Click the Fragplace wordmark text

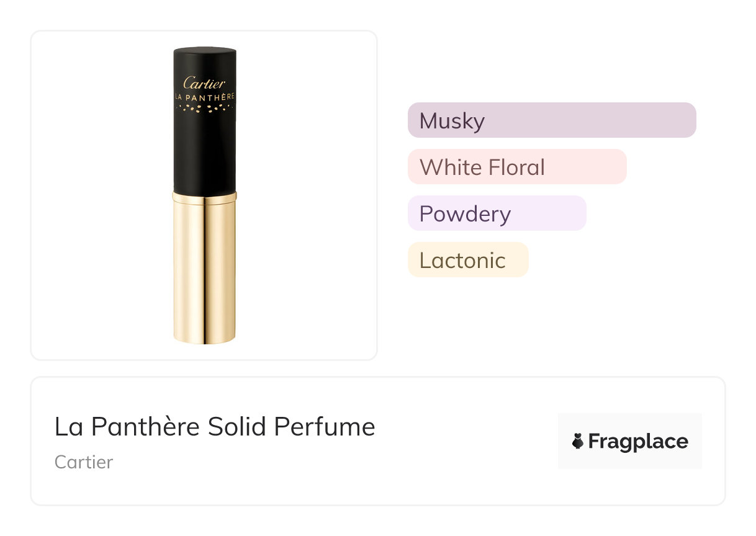point(638,441)
